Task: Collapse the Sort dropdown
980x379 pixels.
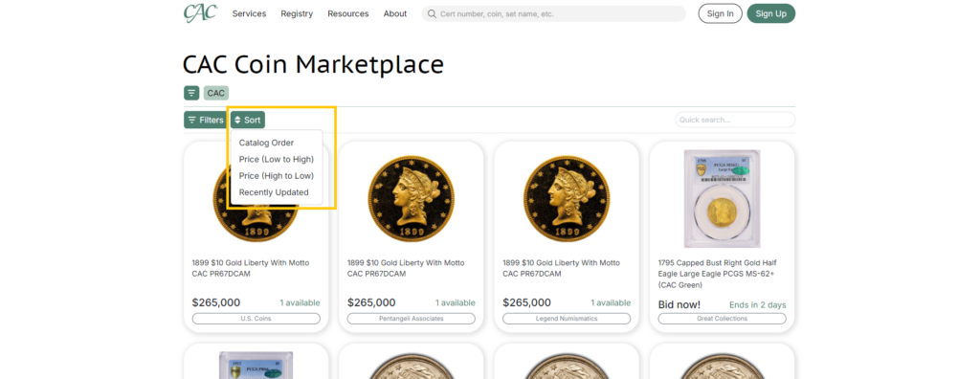Action: 248,120
